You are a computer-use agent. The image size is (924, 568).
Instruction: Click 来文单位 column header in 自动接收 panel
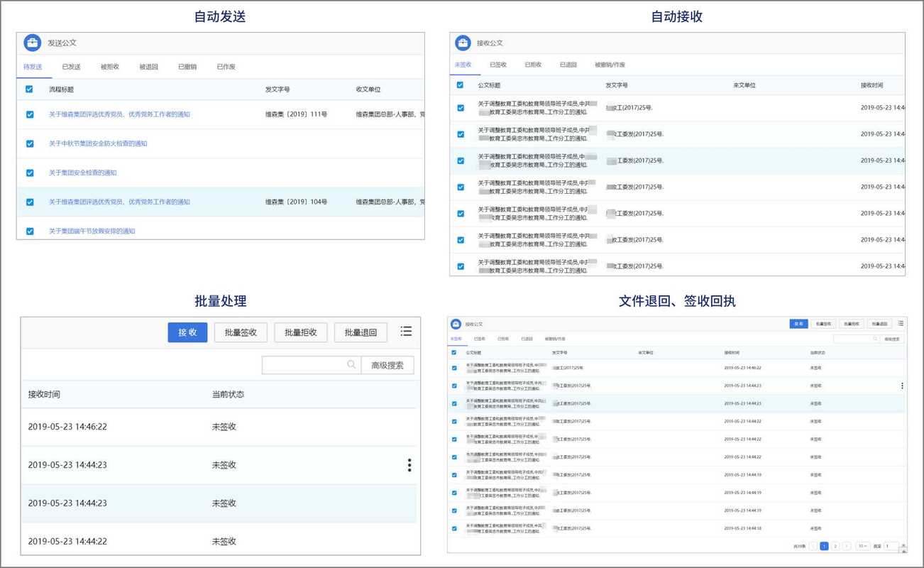point(744,85)
